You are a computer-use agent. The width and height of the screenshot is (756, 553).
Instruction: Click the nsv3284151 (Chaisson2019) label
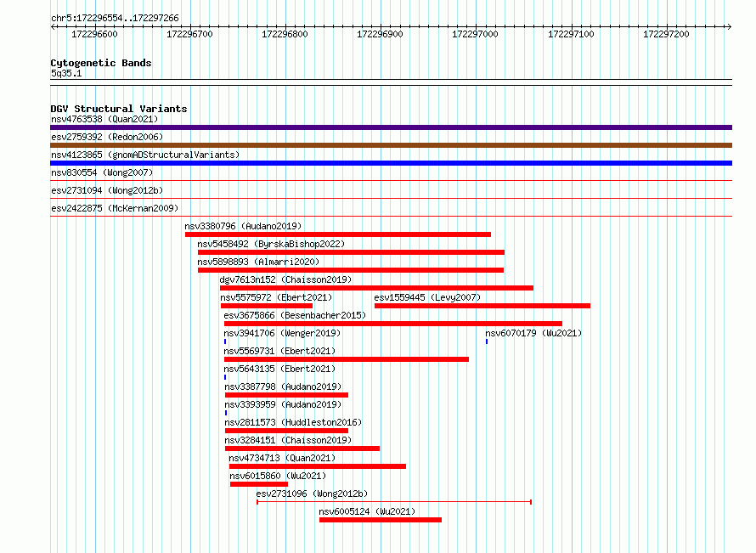pos(288,440)
